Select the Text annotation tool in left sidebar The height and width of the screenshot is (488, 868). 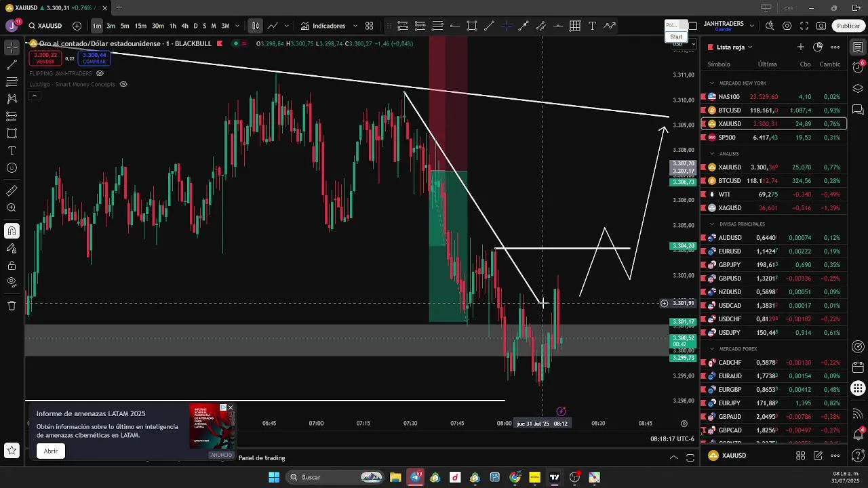[x=12, y=150]
